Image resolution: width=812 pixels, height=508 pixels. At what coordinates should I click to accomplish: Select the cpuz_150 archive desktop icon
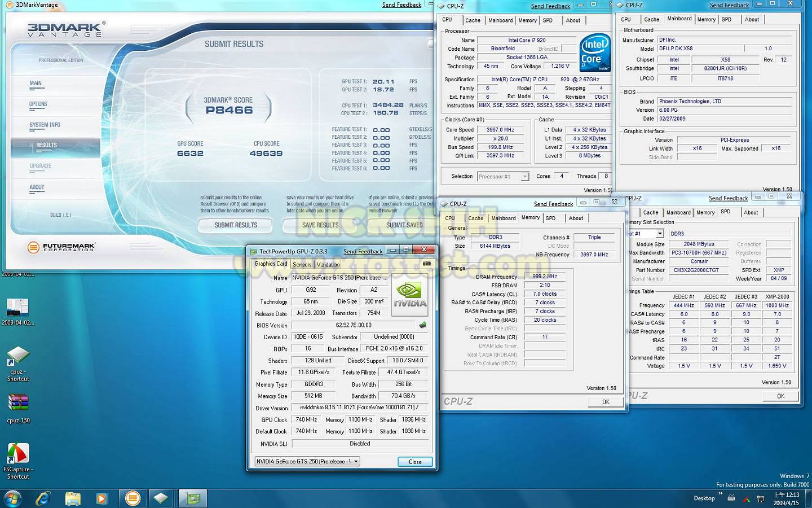18,408
